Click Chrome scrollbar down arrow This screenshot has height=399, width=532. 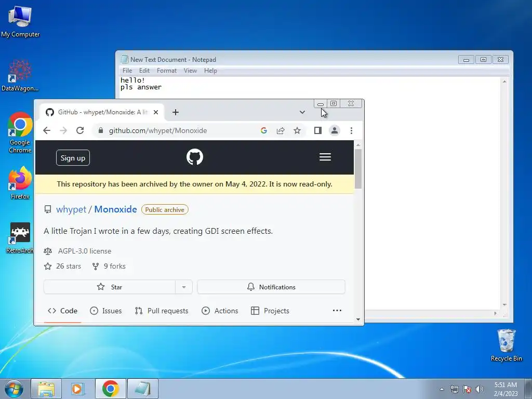pos(358,320)
